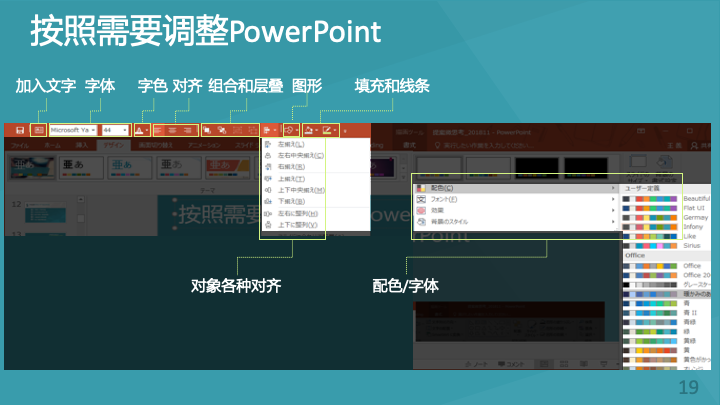
Task: Open the アニメーション tab
Action: pyautogui.click(x=204, y=146)
